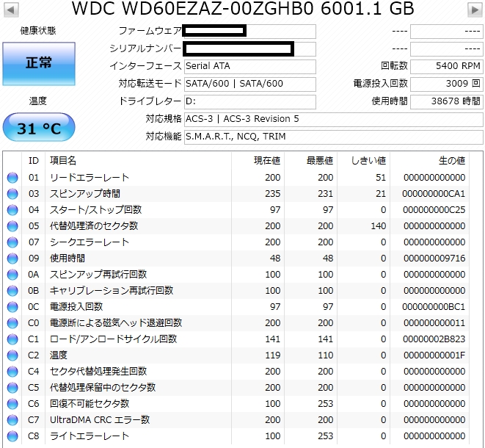The image size is (485, 448).
Task: Select the ライトエラーレート attribute name
Action: [90, 436]
